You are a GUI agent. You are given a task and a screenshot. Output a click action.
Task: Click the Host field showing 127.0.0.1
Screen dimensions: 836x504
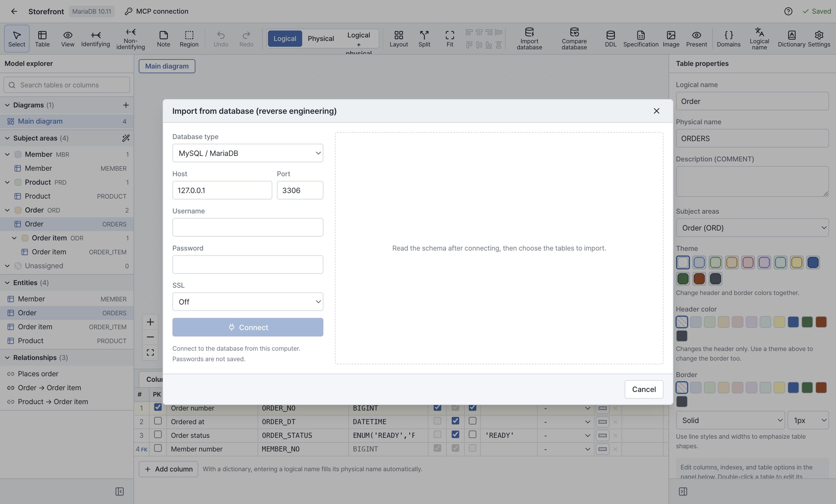(222, 190)
